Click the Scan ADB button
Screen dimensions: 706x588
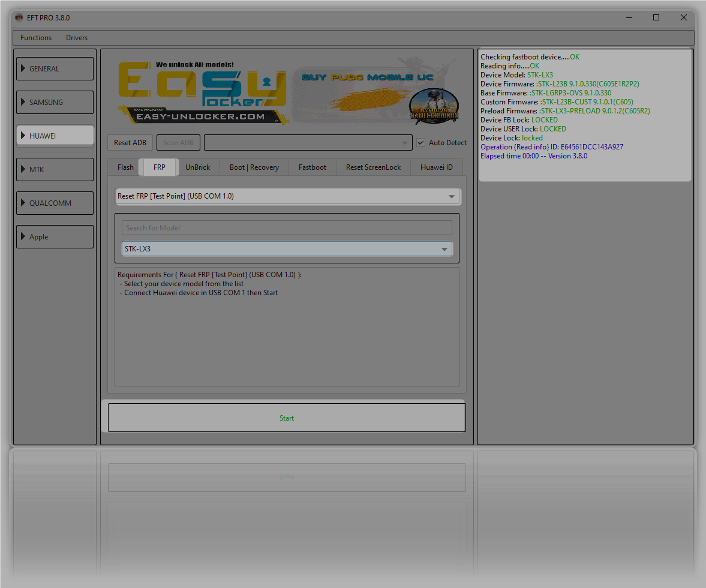(x=178, y=143)
